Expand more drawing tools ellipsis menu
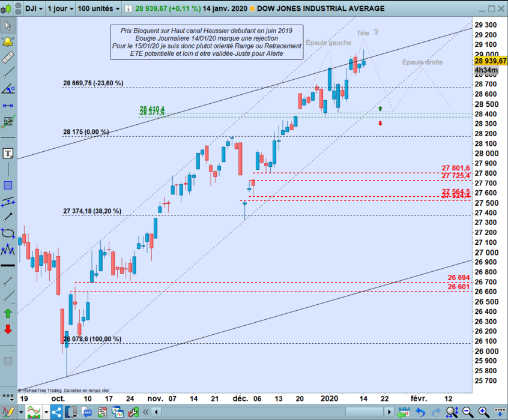 tap(8, 396)
